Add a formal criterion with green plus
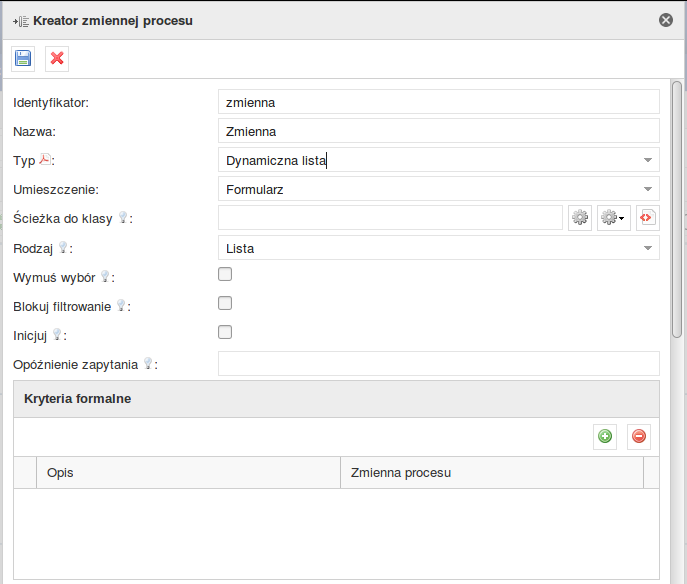Screen dimensions: 687x584 (605, 436)
